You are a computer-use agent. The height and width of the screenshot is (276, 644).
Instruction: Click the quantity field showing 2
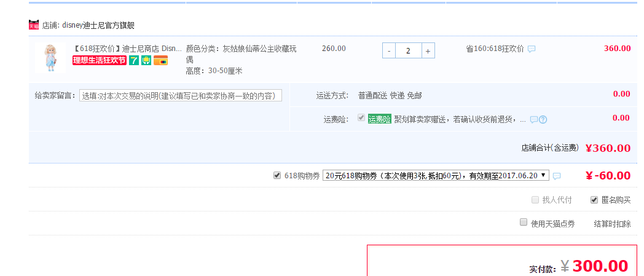click(408, 51)
